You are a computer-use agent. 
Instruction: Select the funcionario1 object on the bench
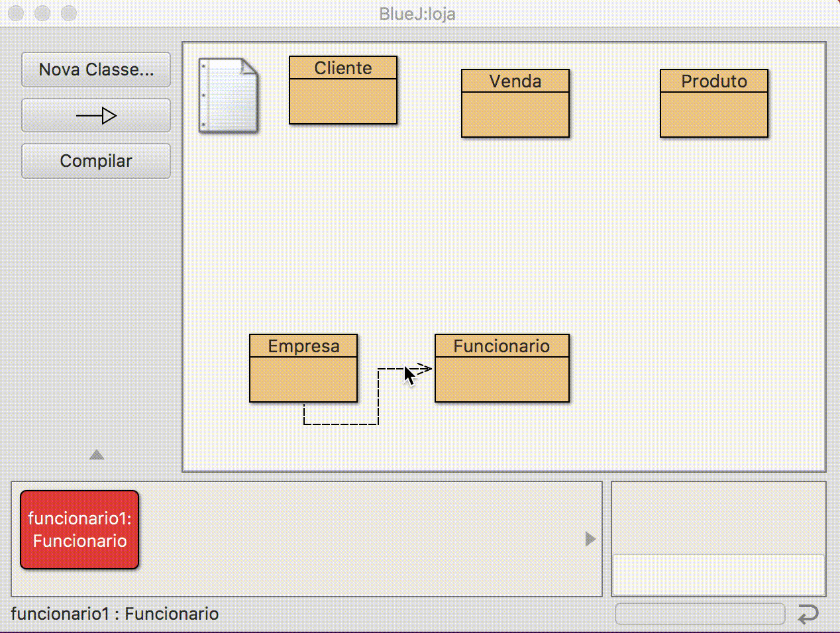pos(79,530)
